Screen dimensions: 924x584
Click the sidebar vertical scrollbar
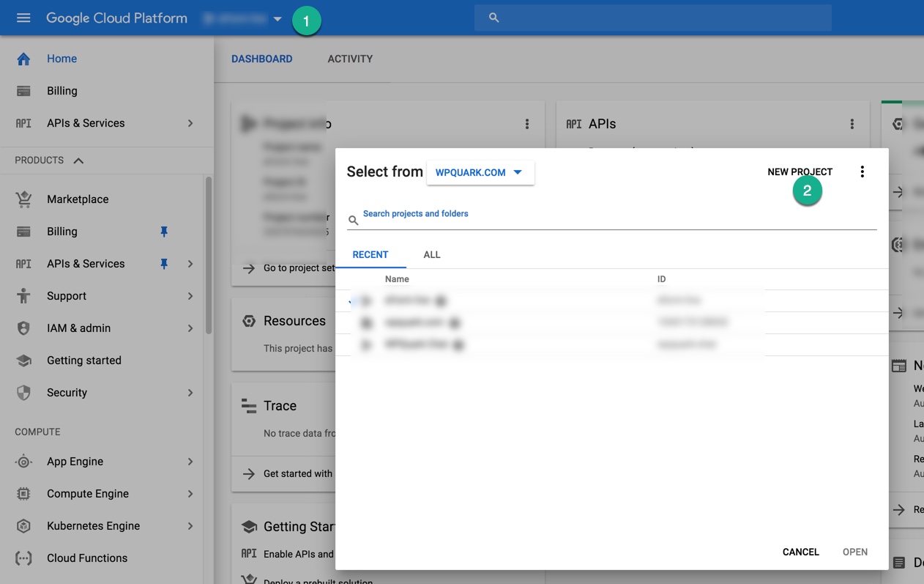(x=209, y=256)
